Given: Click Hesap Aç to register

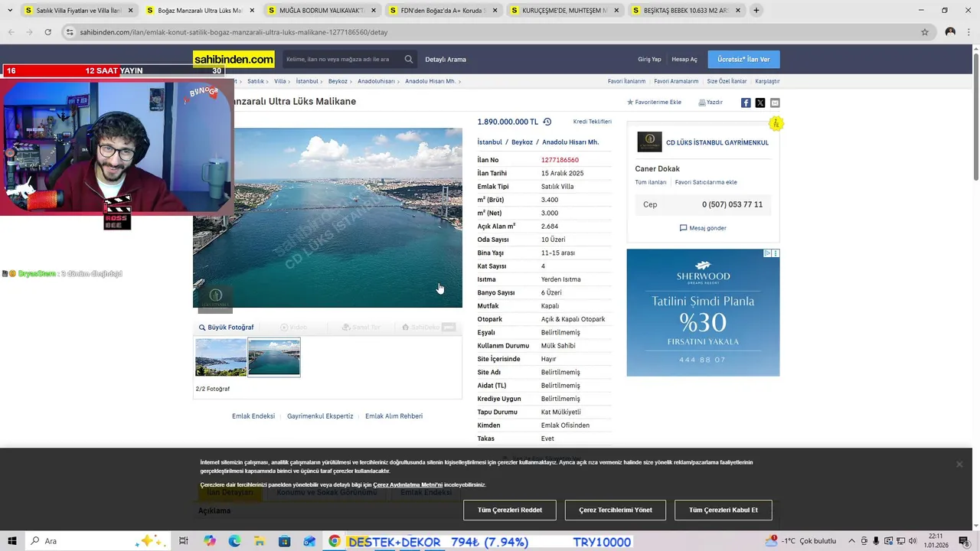Looking at the screenshot, I should point(684,60).
